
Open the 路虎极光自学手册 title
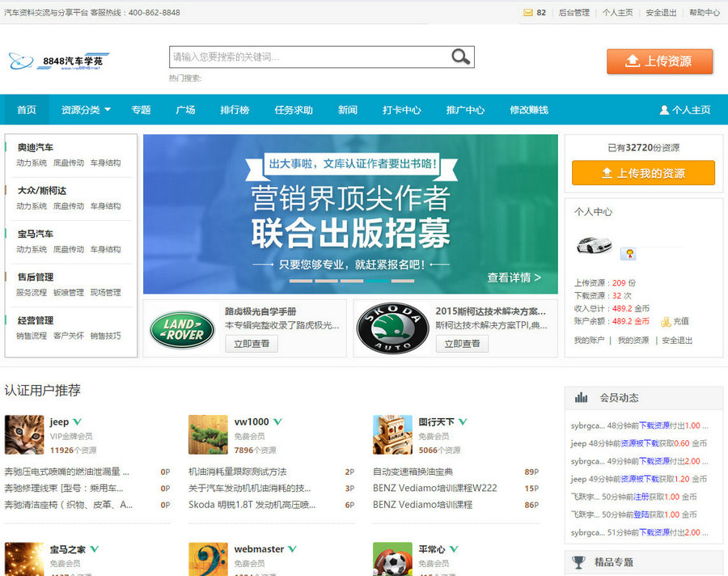point(260,311)
